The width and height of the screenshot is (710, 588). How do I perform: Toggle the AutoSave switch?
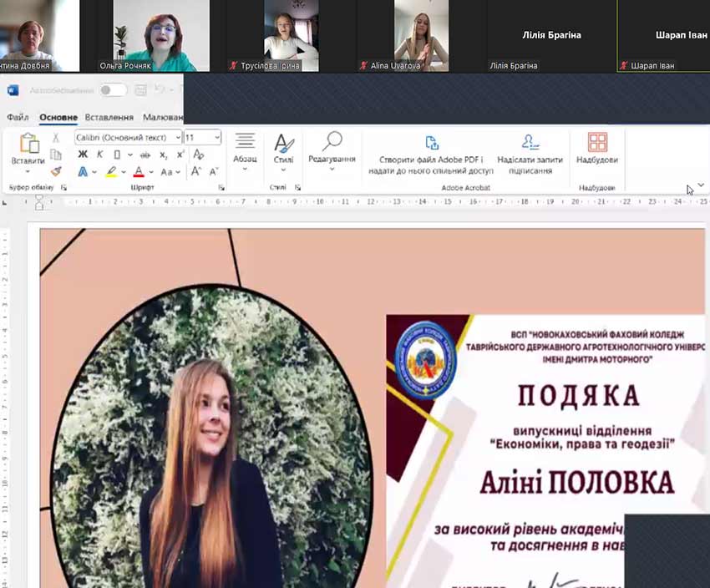click(x=112, y=90)
